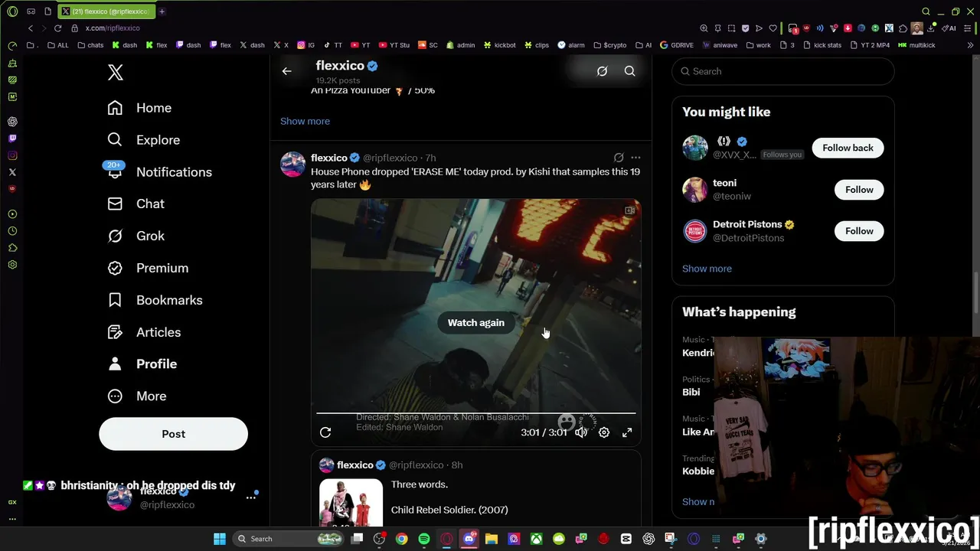
Task: Open flexxico avatar on the ERASE ME post
Action: 292,164
